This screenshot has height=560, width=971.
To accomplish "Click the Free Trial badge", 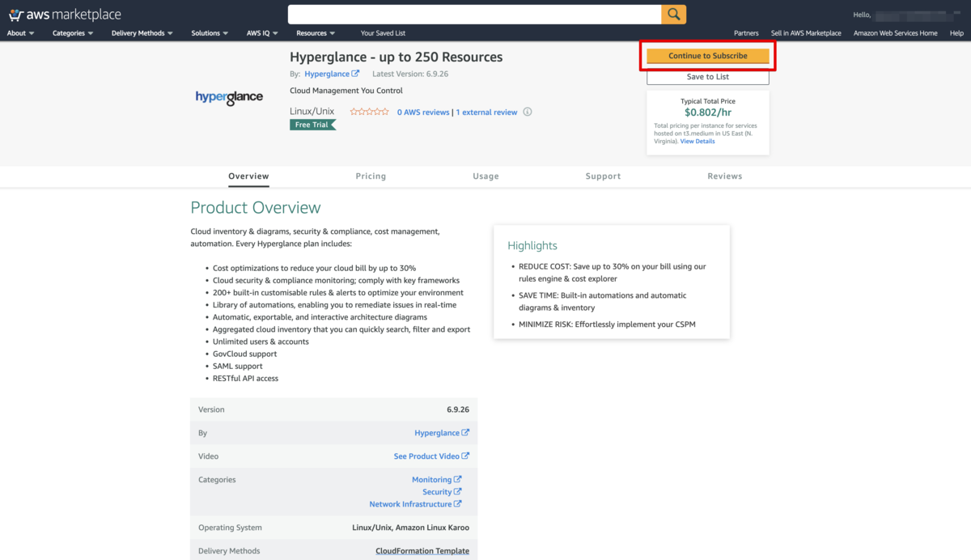I will tap(312, 125).
